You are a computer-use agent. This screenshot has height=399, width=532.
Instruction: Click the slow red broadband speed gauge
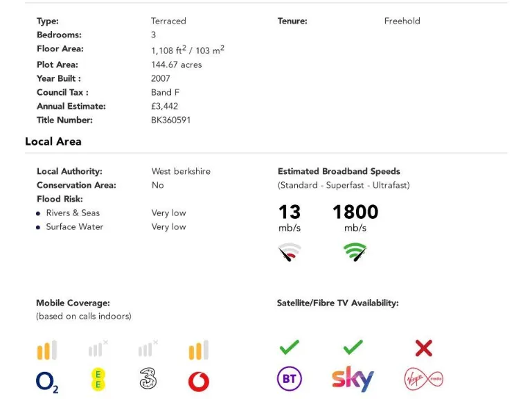click(x=290, y=252)
